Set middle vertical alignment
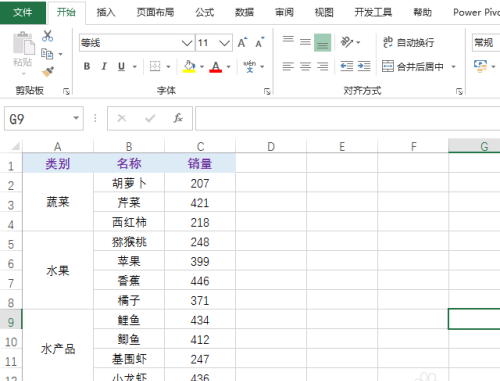 pos(305,42)
